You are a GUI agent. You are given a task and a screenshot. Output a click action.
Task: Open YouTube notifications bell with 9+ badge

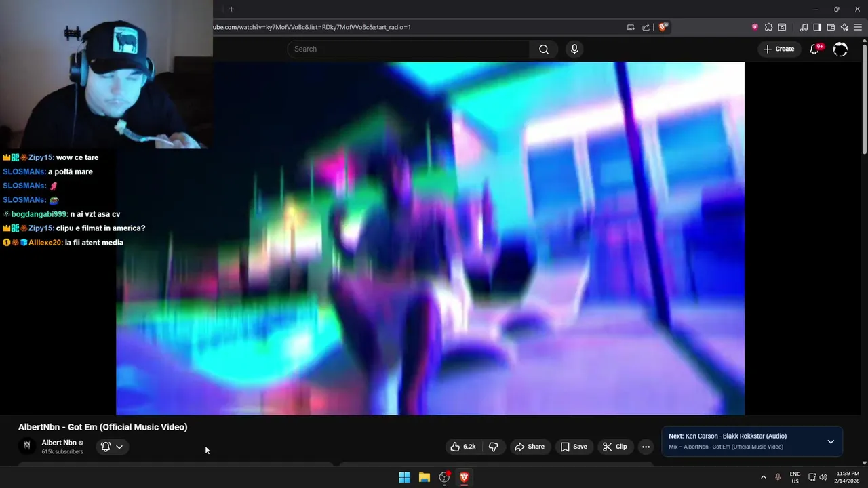(x=815, y=49)
